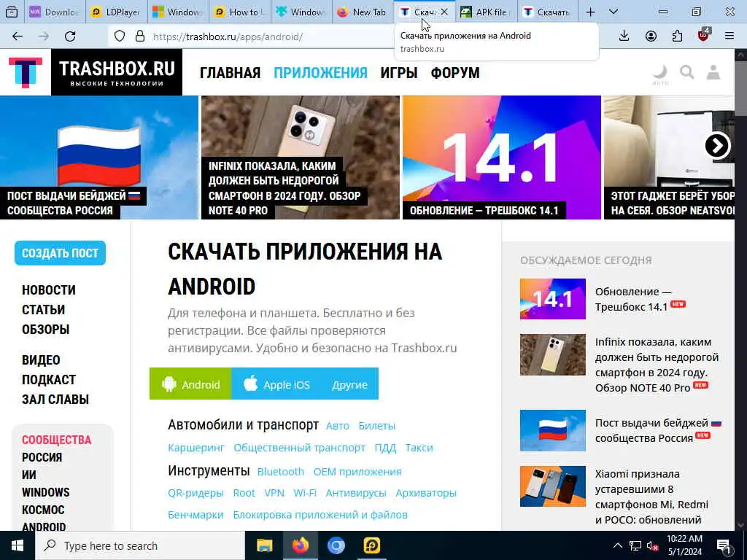The image size is (747, 560).
Task: Open the НОВОСТИ sidebar link
Action: pyautogui.click(x=49, y=290)
